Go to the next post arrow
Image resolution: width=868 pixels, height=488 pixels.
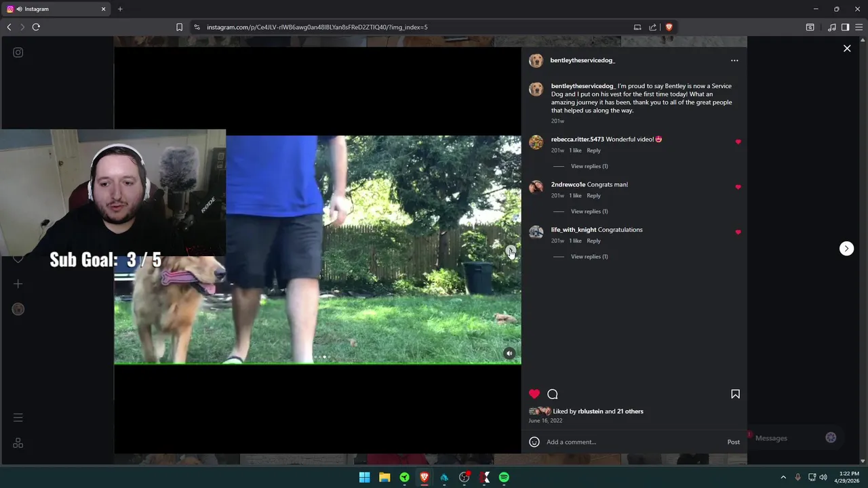846,248
